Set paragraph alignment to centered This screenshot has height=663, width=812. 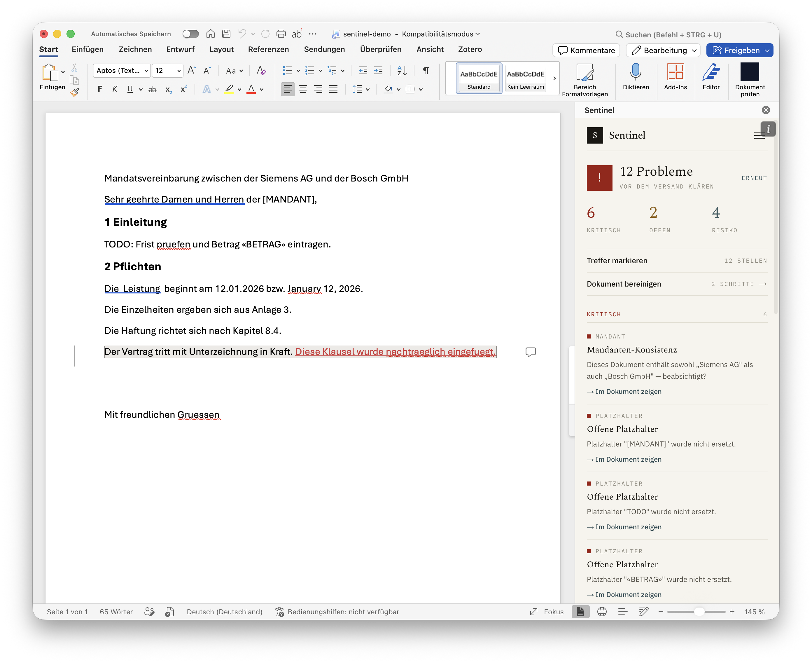pos(303,89)
